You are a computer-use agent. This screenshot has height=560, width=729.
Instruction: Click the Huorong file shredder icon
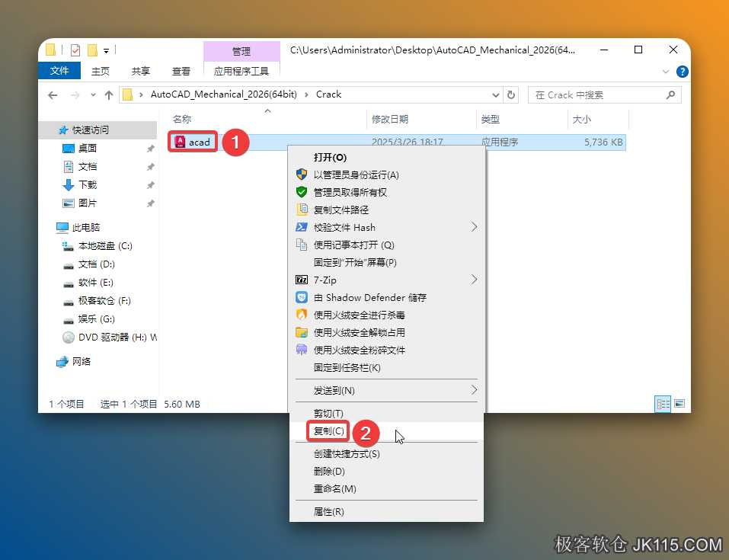point(302,350)
